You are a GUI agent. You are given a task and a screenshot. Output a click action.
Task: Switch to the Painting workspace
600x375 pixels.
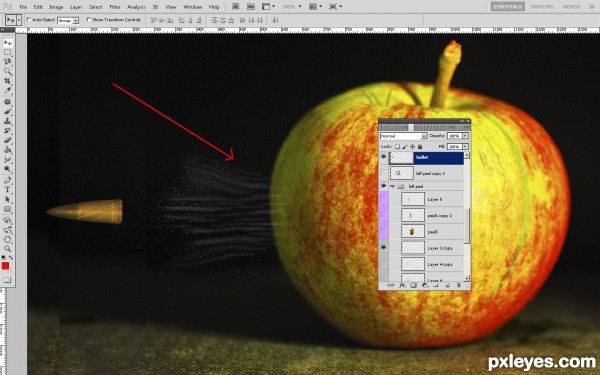pyautogui.click(x=542, y=7)
